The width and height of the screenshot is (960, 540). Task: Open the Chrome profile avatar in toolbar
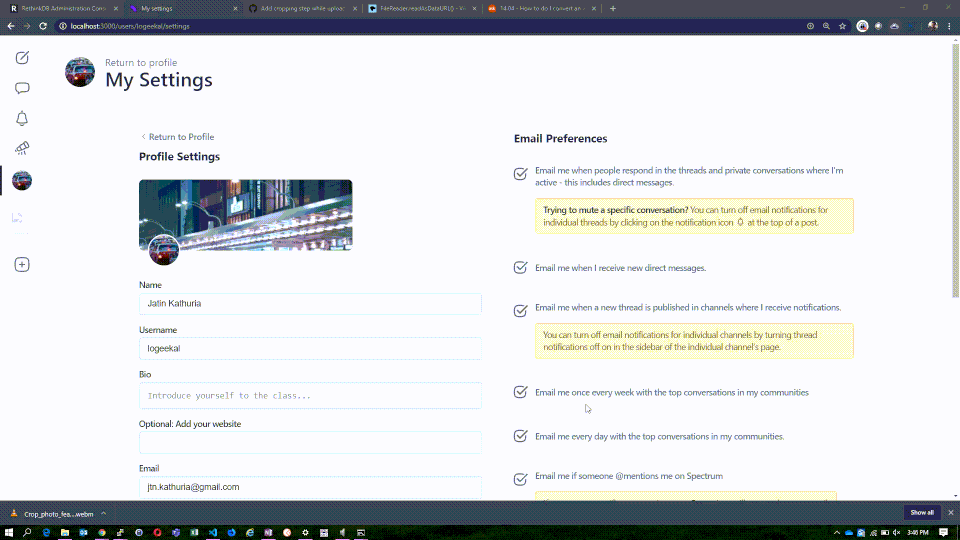[932, 26]
